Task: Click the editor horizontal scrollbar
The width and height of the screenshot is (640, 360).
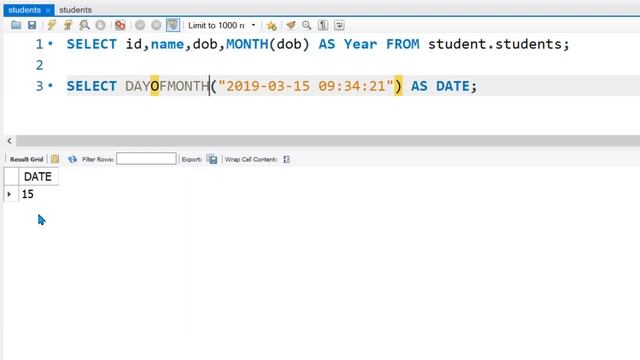Action: click(328, 141)
